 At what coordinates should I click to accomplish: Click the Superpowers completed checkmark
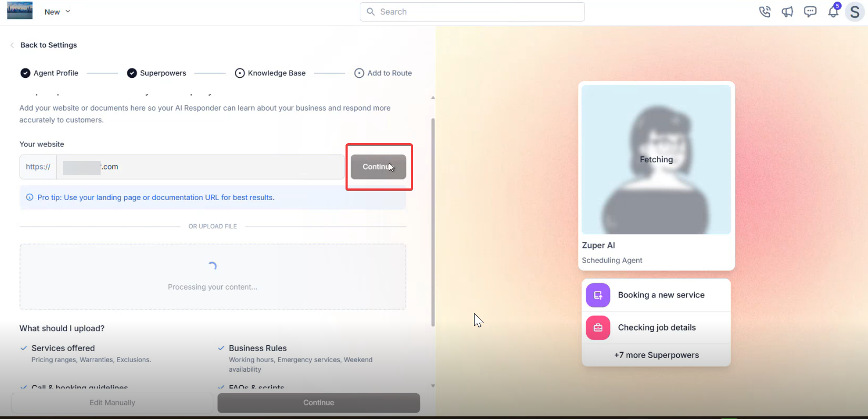pyautogui.click(x=132, y=73)
